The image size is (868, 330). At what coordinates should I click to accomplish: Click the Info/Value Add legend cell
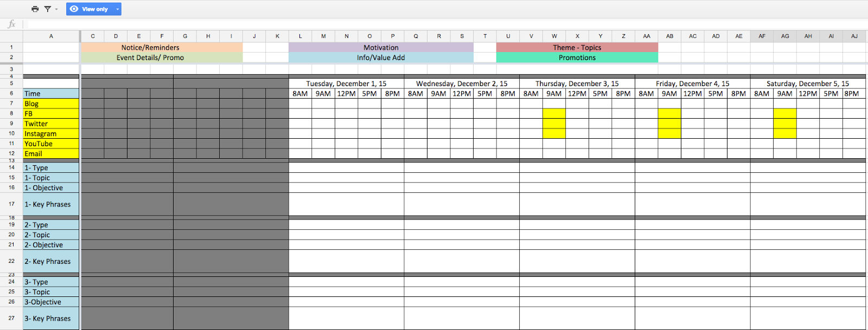381,57
